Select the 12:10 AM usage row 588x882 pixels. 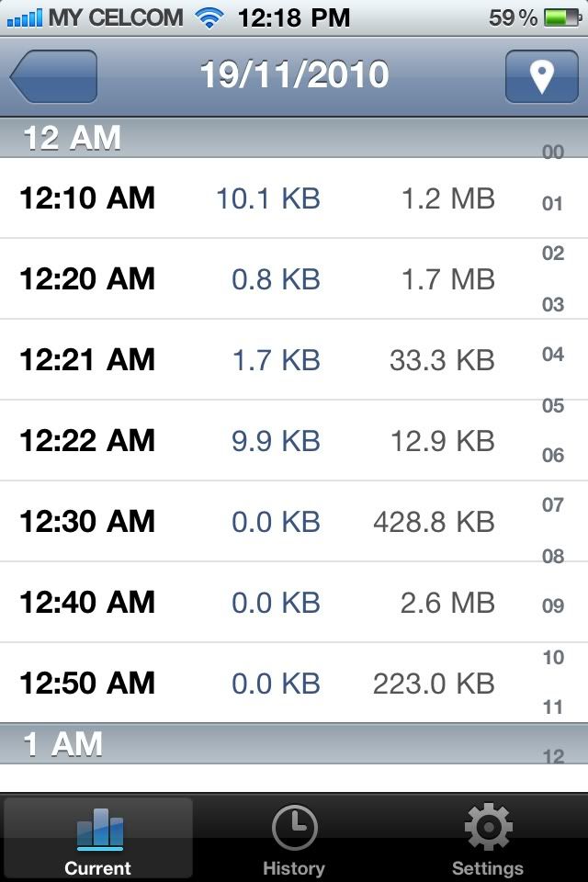(x=266, y=198)
